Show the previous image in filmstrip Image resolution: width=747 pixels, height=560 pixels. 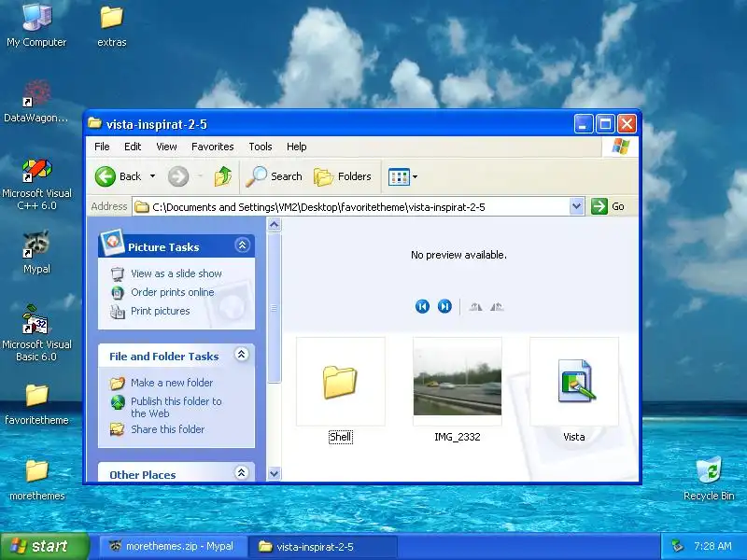422,306
